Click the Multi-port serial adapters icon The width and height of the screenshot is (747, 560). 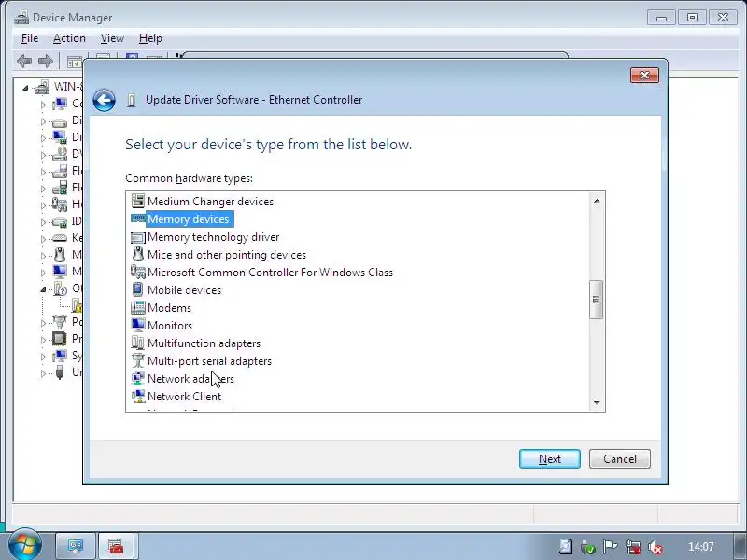point(137,360)
